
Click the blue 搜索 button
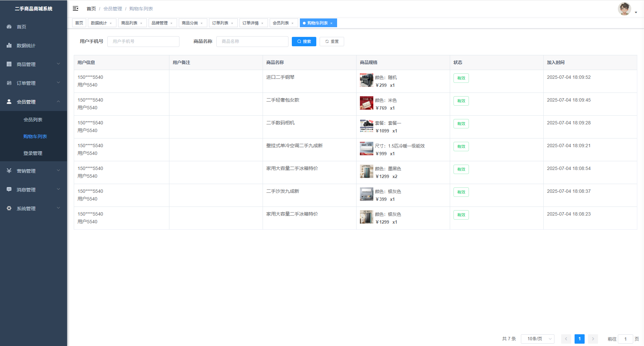point(304,42)
